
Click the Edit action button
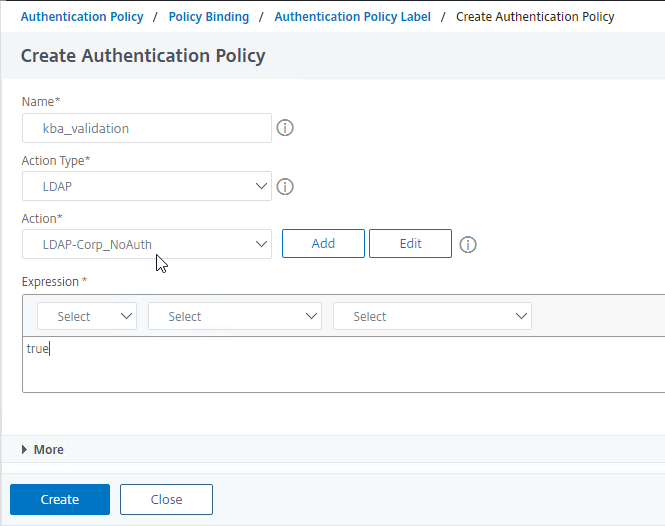410,243
